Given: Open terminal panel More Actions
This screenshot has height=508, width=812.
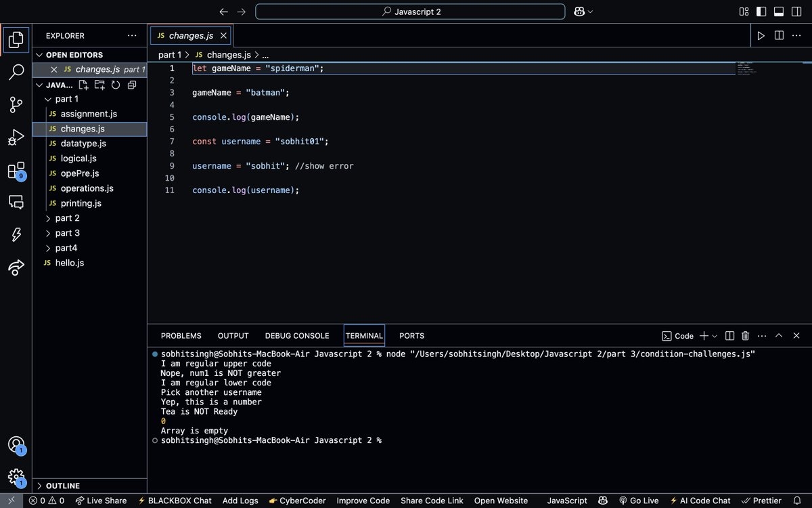Looking at the screenshot, I should (x=763, y=335).
